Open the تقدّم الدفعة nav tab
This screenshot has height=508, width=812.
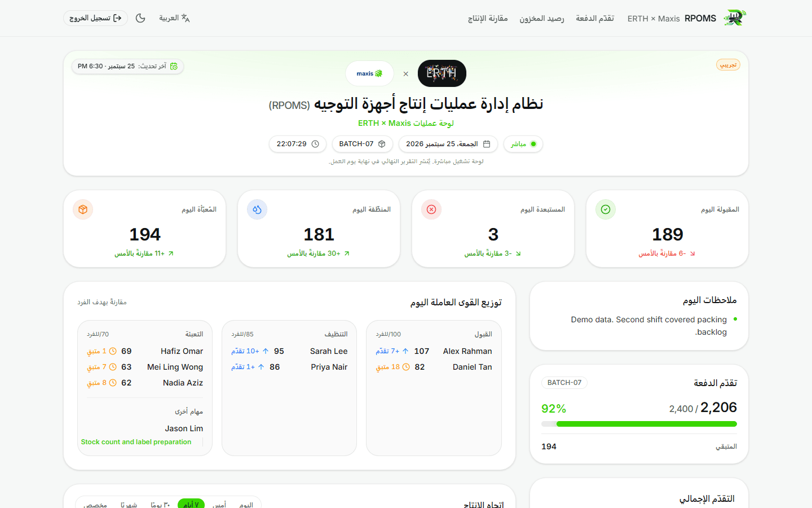(x=595, y=18)
